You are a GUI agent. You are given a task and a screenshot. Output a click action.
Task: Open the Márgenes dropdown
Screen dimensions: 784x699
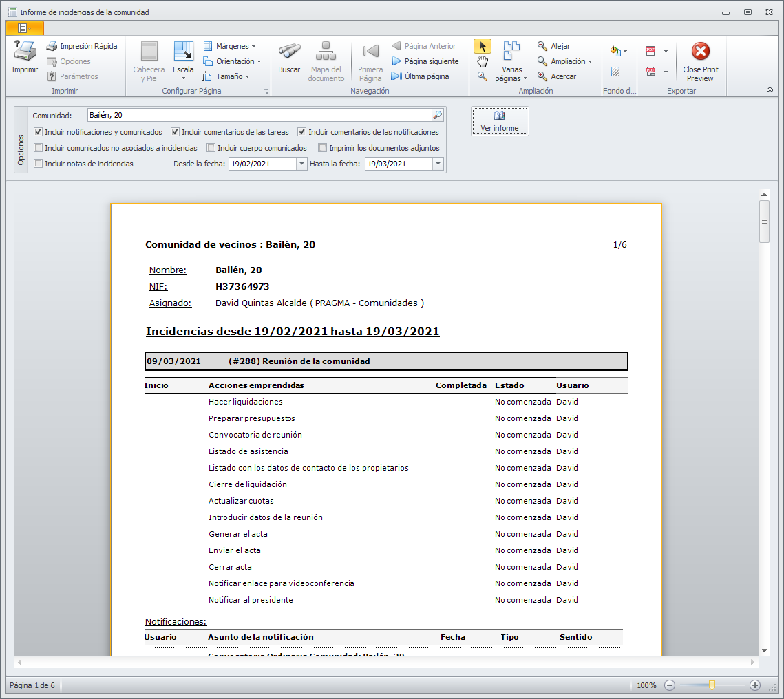[230, 46]
